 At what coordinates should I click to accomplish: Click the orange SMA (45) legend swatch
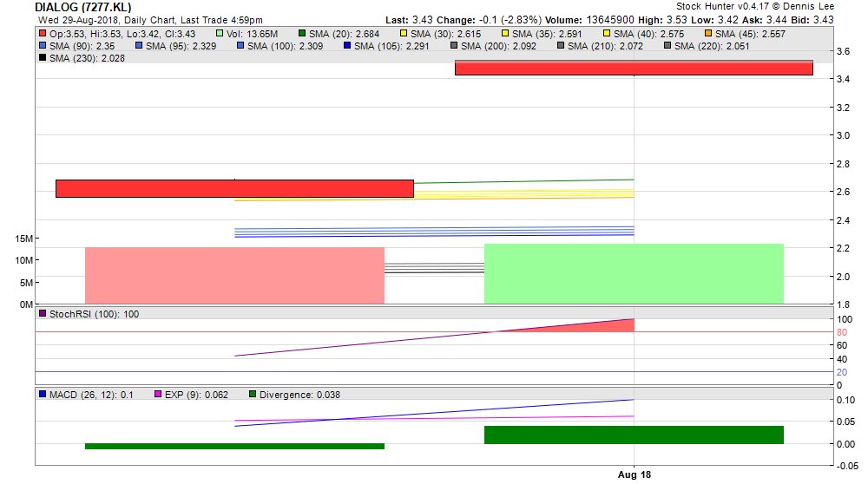point(708,34)
